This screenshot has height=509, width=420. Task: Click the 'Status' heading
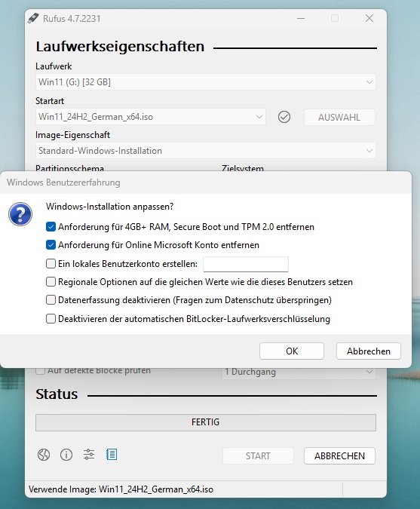click(x=57, y=394)
